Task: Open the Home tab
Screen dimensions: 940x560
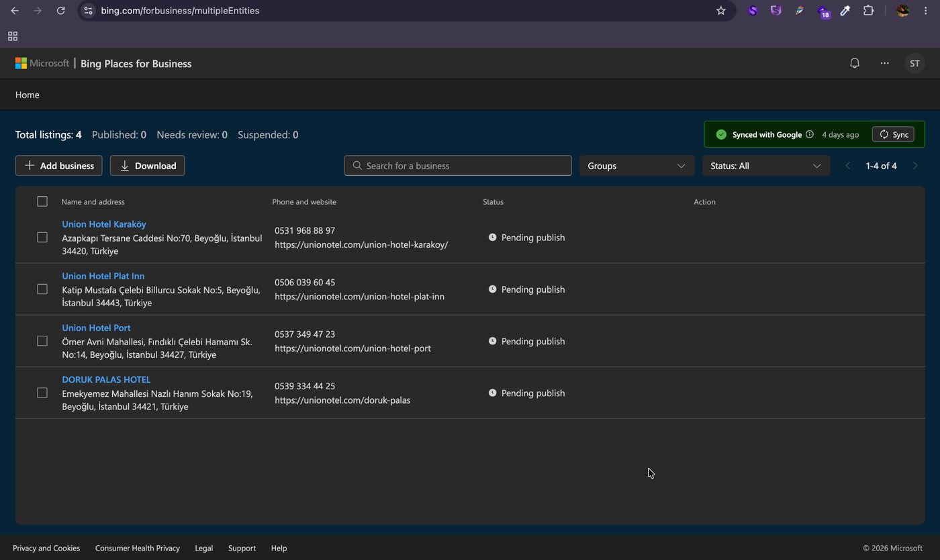Action: [x=28, y=95]
